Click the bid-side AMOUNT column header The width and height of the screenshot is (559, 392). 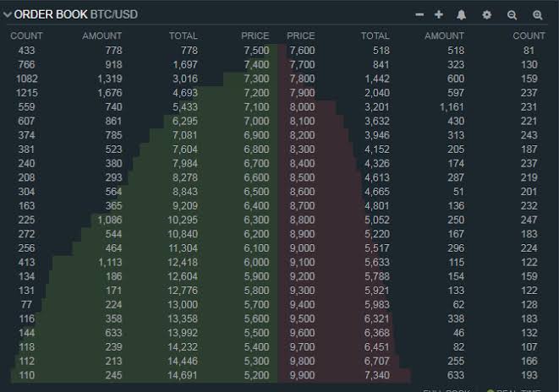(x=102, y=36)
